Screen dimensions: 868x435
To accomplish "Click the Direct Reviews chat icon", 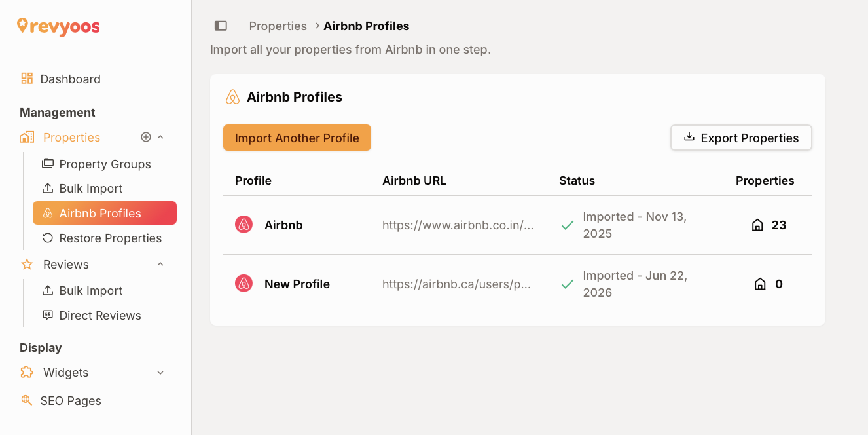I will click(48, 315).
